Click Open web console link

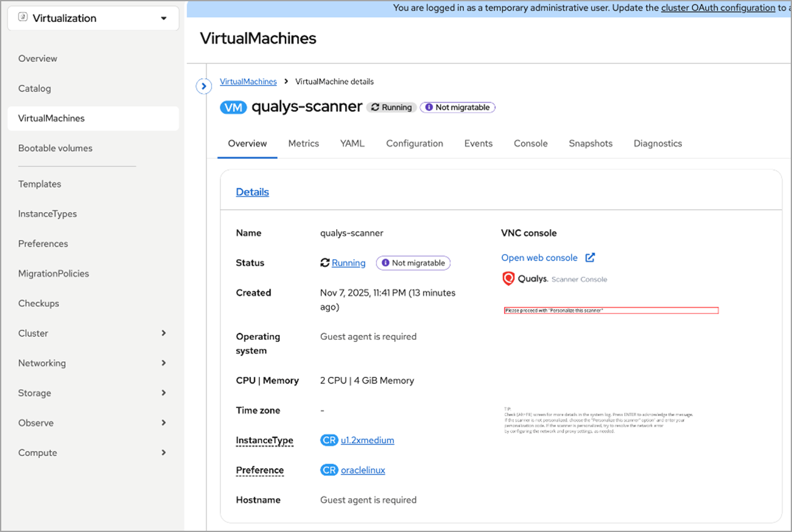(x=539, y=258)
